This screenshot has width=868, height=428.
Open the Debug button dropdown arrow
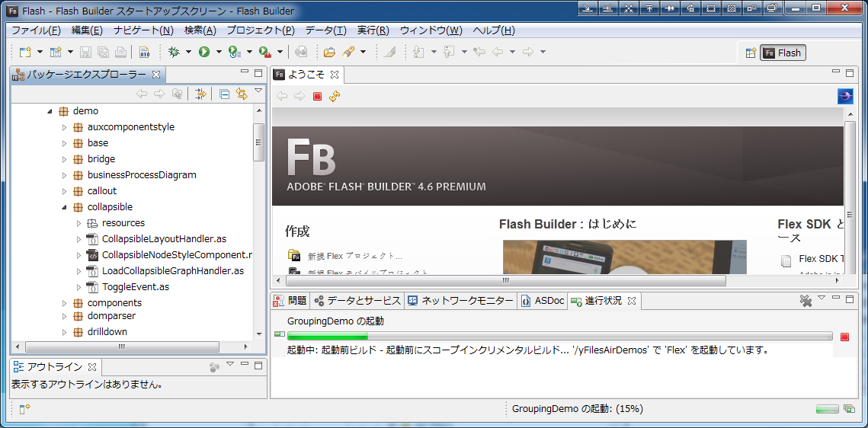tap(189, 52)
